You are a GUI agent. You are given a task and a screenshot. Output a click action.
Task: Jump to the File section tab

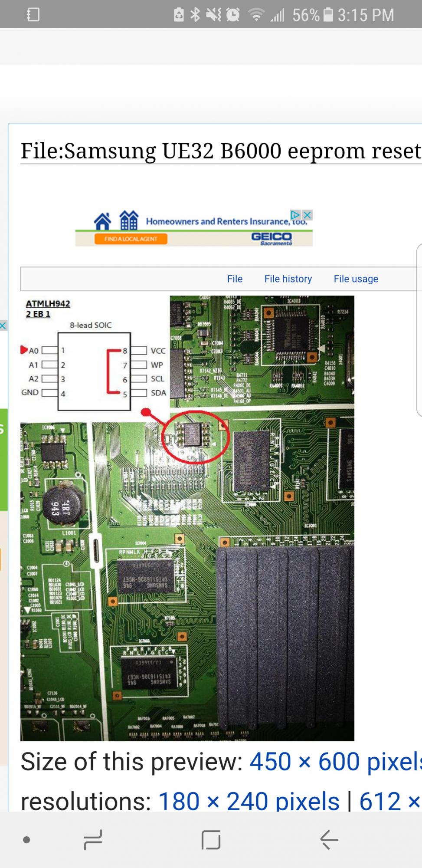(235, 279)
